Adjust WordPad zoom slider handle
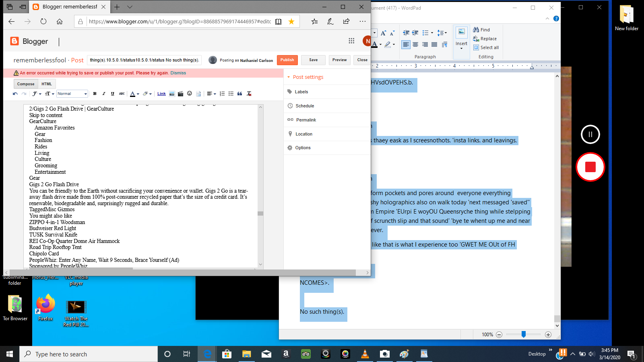The width and height of the screenshot is (644, 362). (524, 334)
